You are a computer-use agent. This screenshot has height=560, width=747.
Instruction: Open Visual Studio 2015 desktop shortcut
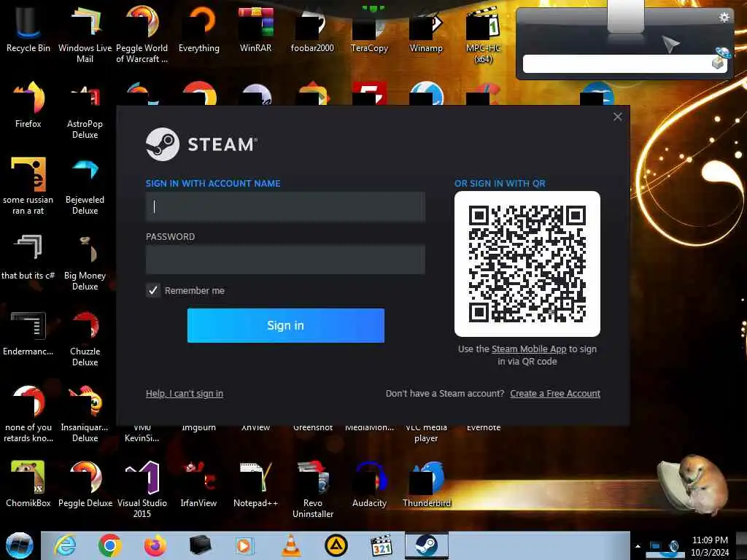(x=142, y=489)
